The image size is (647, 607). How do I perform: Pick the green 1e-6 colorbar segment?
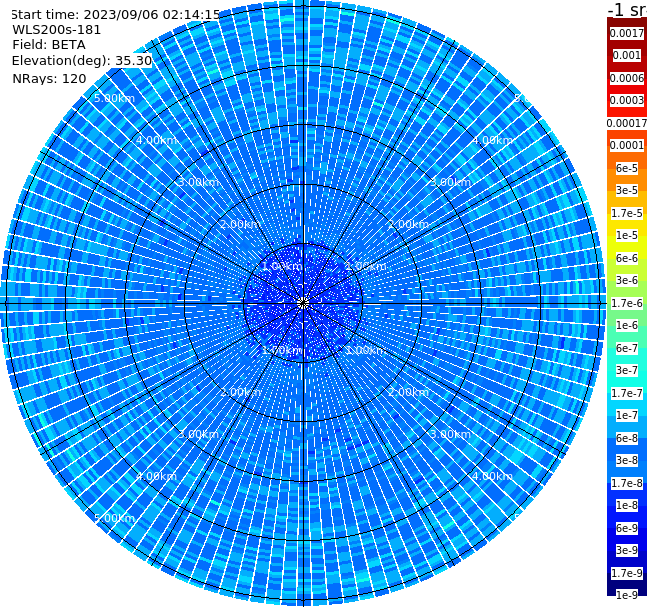pos(627,325)
